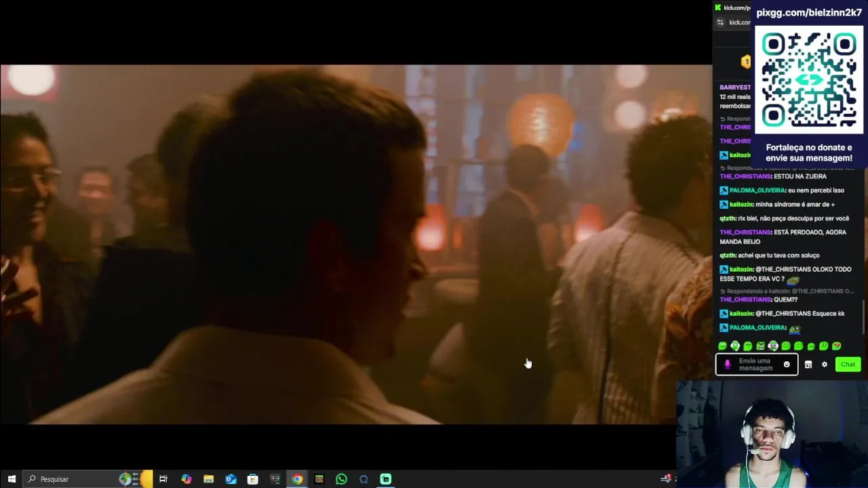The width and height of the screenshot is (868, 488).
Task: Open the emoji picker in the chat input
Action: coord(787,365)
